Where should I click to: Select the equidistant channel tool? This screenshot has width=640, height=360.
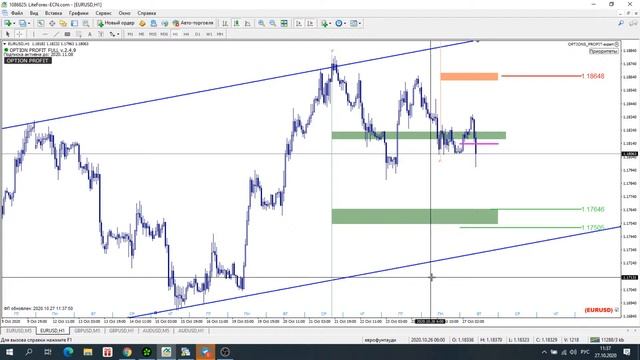67,34
